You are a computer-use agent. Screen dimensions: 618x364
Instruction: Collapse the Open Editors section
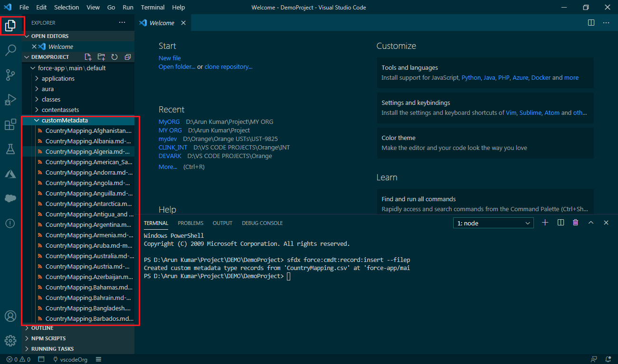[x=78, y=36]
